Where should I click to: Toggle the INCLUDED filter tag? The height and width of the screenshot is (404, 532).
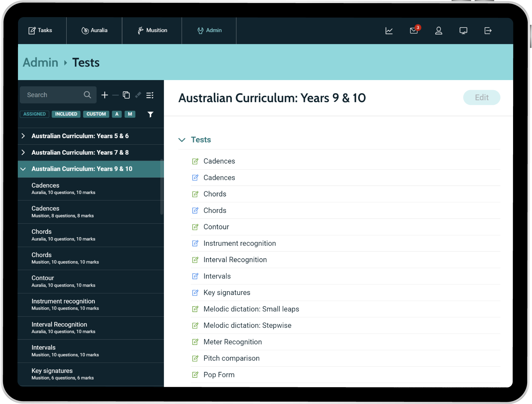[66, 114]
